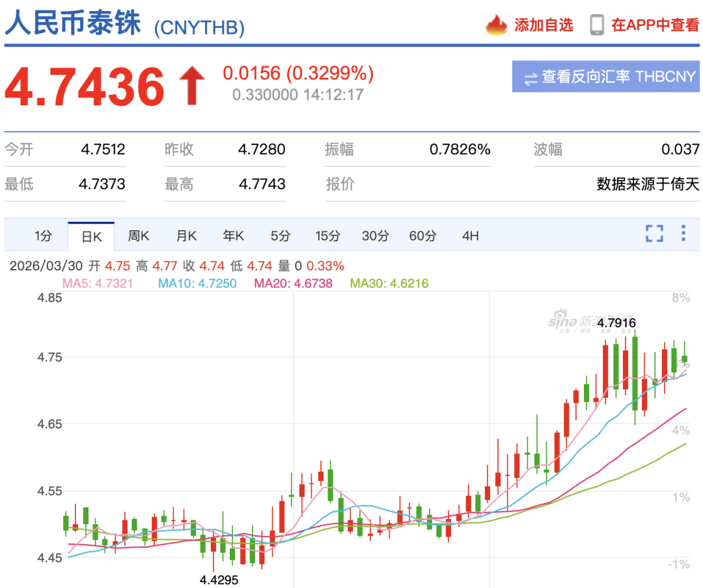Viewport: 703px width, 588px height.
Task: Open the 15分 interval tab
Action: click(327, 236)
